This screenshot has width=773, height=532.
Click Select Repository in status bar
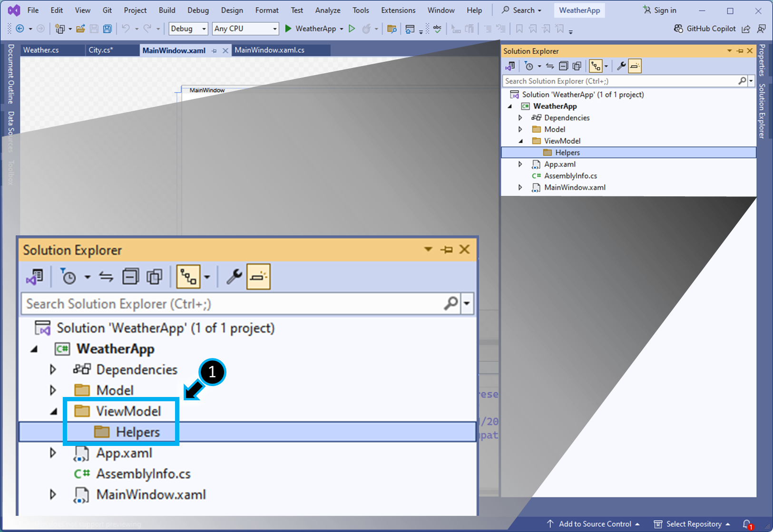[692, 524]
